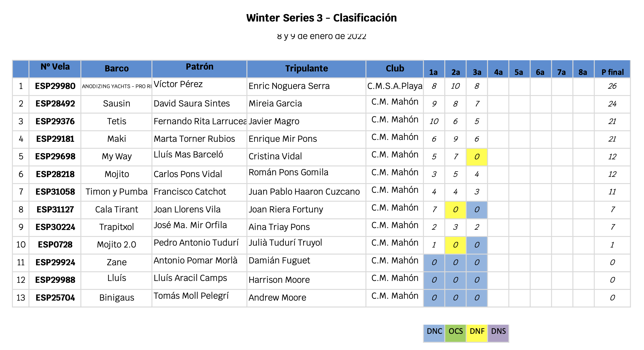Click the DNS purple legend swatch
This screenshot has width=644, height=350.
(x=498, y=333)
